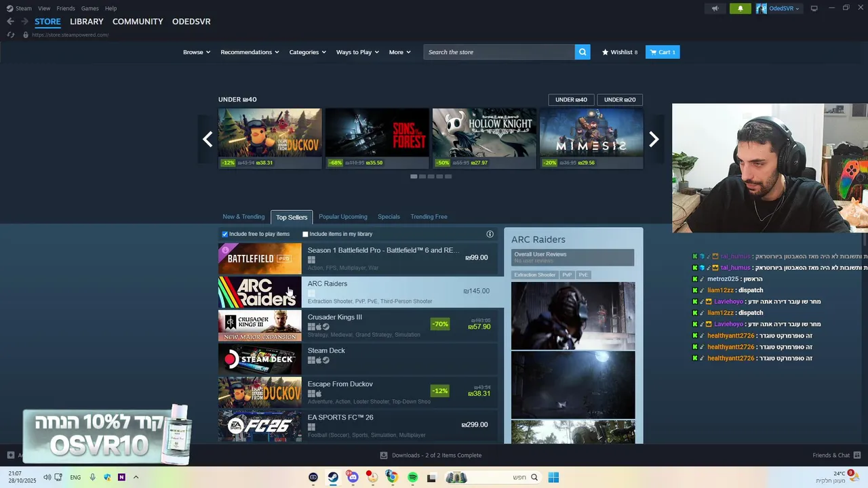Viewport: 868px width, 488px height.
Task: Switch to the Specials tab
Action: coord(389,217)
